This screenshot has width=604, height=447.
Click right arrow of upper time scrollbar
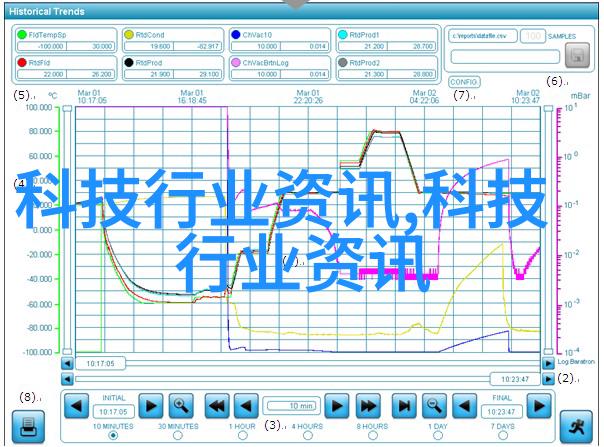point(548,363)
